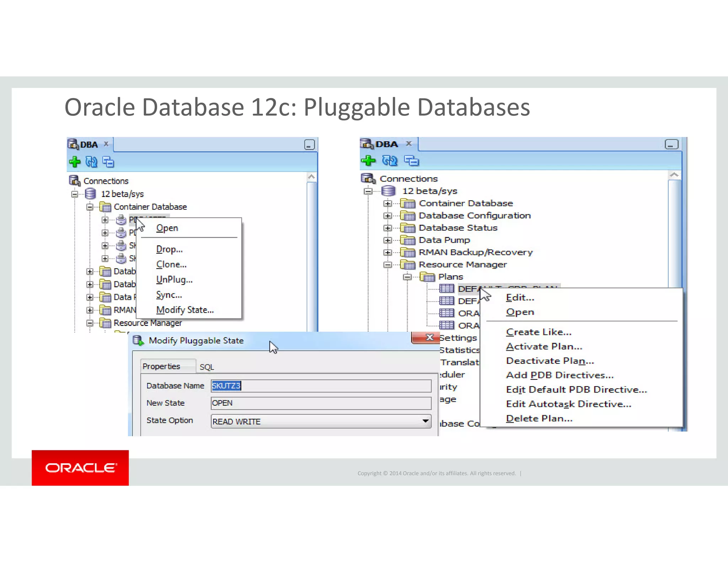Click 12 beta/sys database icon in left panel
The image size is (728, 562).
point(90,194)
